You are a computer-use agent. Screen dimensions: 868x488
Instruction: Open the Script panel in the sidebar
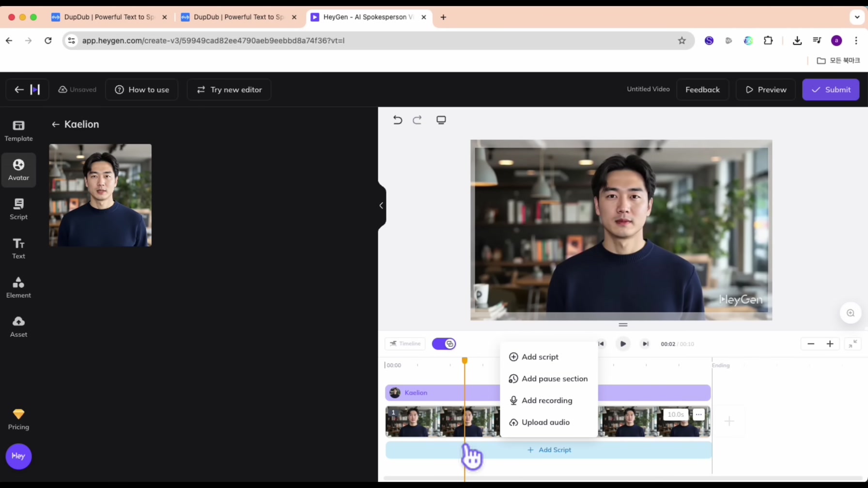pos(18,209)
